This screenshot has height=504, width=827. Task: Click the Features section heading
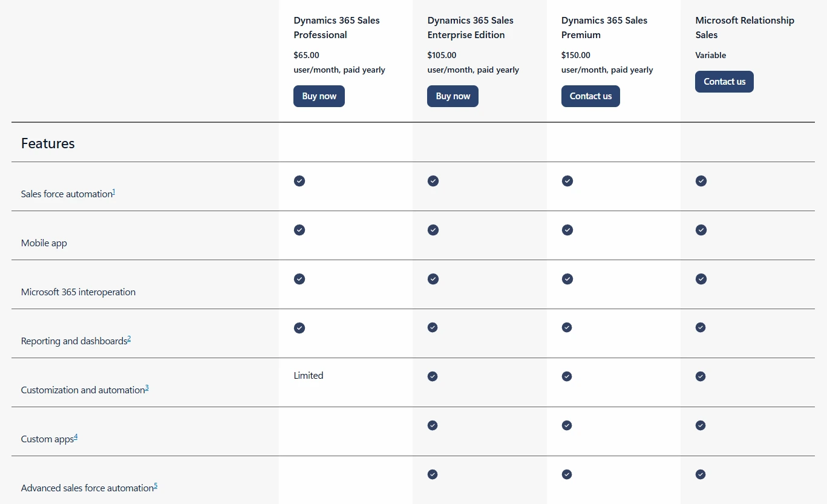(x=47, y=143)
